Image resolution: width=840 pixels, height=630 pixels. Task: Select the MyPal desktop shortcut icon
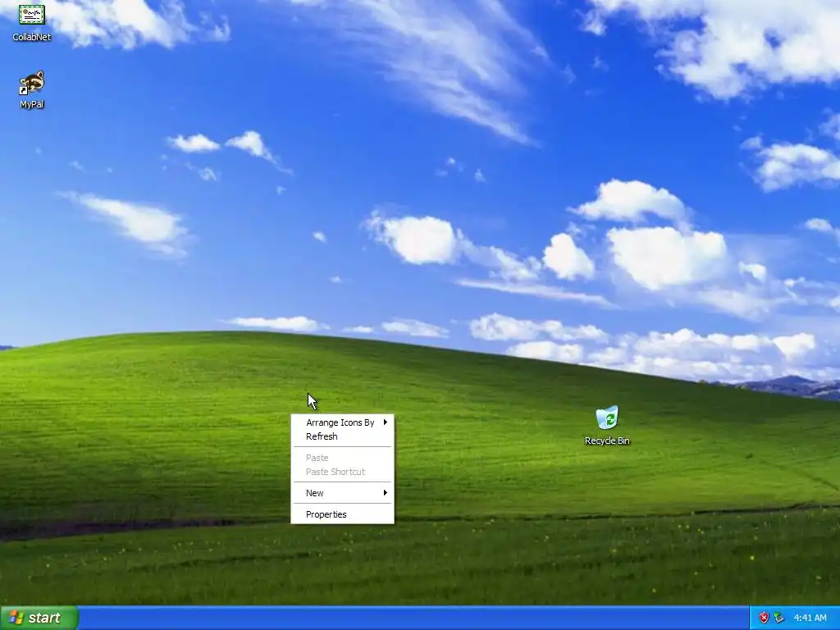click(32, 83)
